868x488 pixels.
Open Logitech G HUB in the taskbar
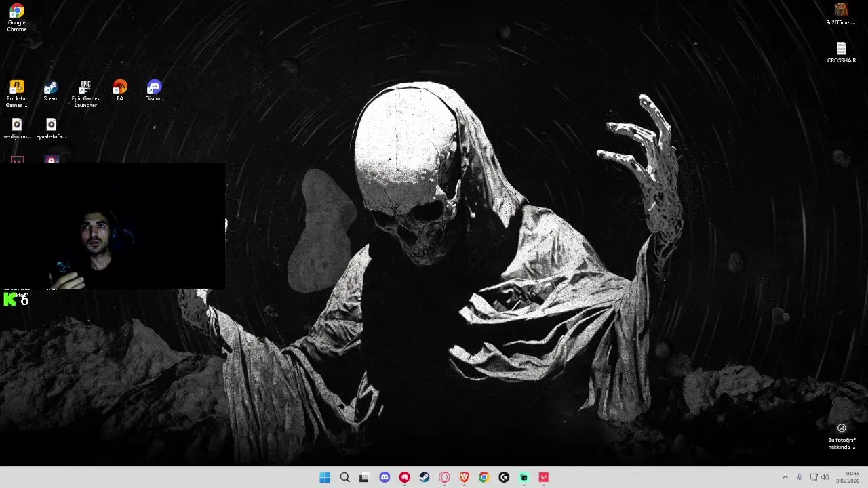(504, 477)
